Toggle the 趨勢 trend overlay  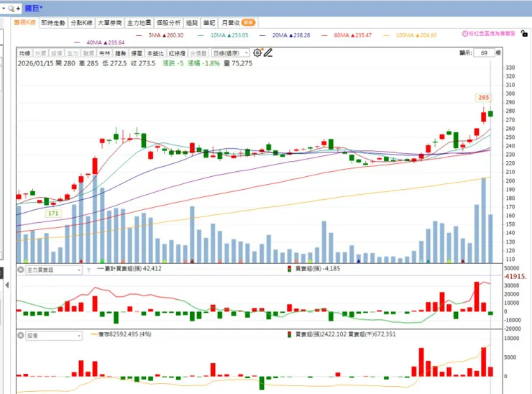click(121, 53)
